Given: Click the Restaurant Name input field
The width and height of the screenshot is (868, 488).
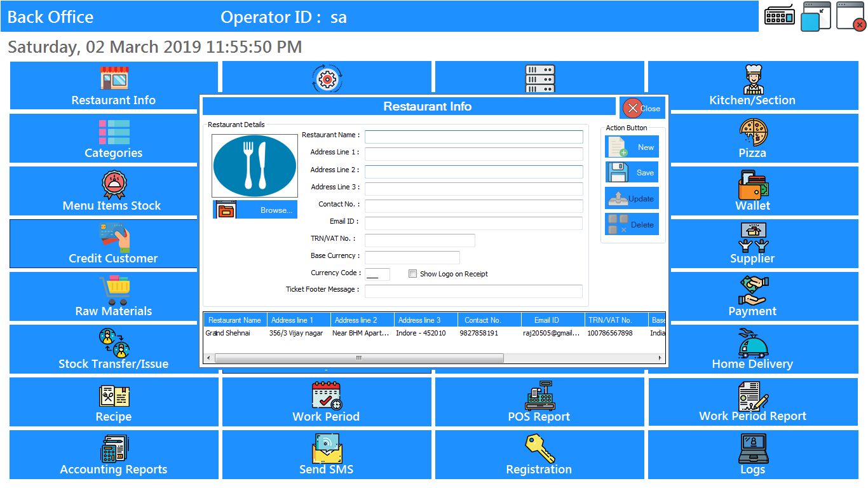Looking at the screenshot, I should [x=473, y=137].
